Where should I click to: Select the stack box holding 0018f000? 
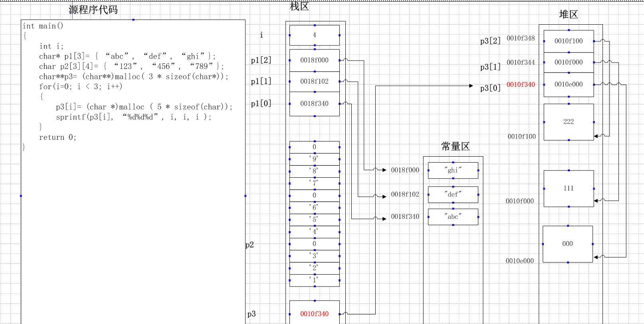pyautogui.click(x=315, y=60)
